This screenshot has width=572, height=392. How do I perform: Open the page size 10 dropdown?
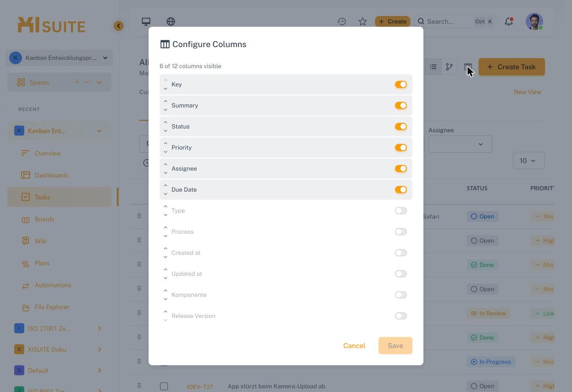pos(528,161)
